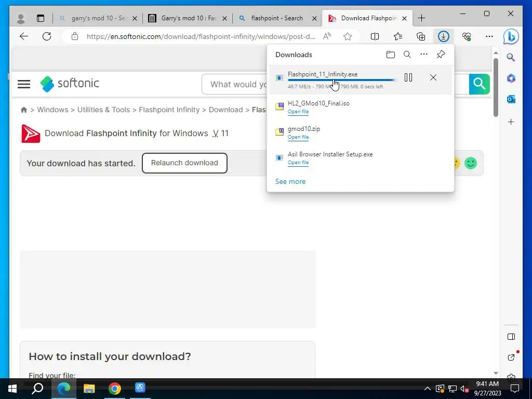
Task: Open Outlook sidebar icon
Action: pos(511,99)
